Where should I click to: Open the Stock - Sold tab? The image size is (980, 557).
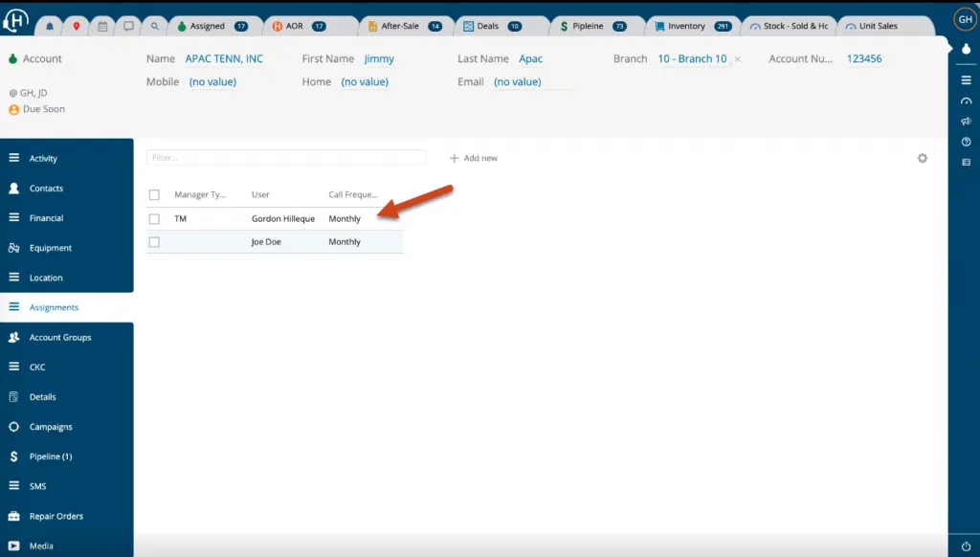[x=789, y=26]
